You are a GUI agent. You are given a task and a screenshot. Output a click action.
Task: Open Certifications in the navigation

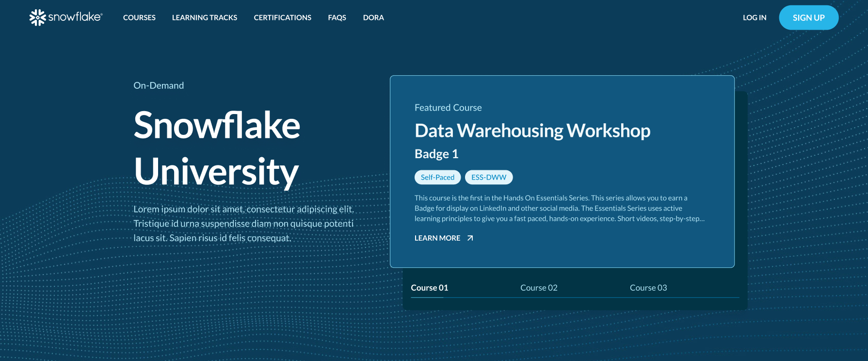(x=283, y=17)
